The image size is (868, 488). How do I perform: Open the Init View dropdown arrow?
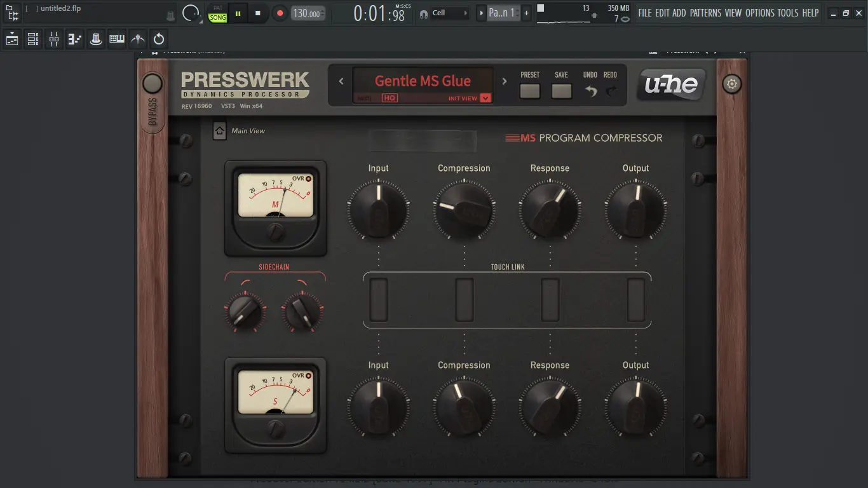(x=485, y=98)
